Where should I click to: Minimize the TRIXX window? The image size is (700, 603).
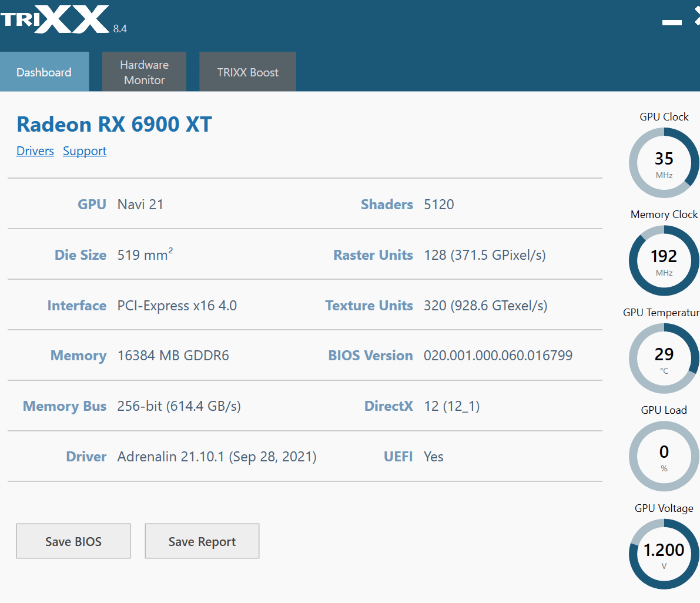(x=672, y=22)
